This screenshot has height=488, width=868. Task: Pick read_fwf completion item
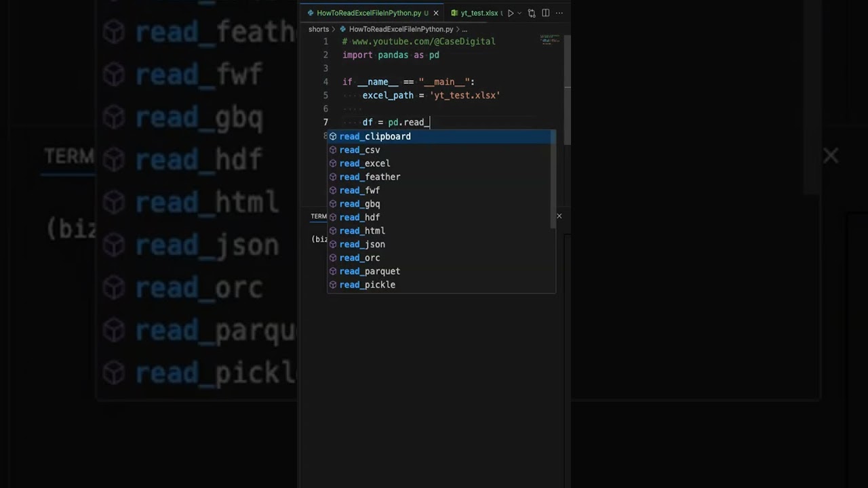click(x=441, y=190)
